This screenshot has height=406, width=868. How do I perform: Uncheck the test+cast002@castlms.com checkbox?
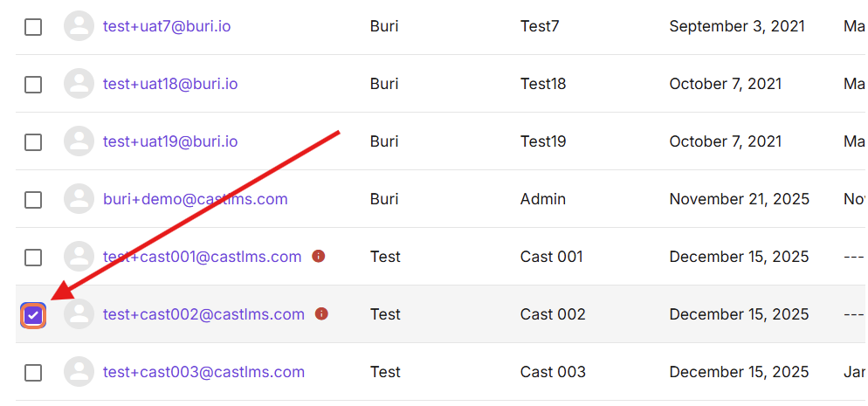(x=33, y=315)
